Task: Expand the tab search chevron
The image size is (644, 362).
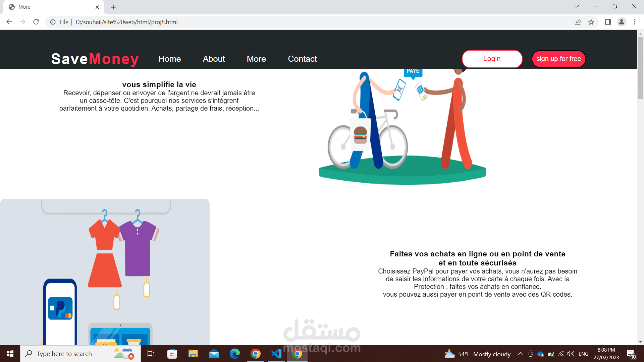Action: pos(577,6)
